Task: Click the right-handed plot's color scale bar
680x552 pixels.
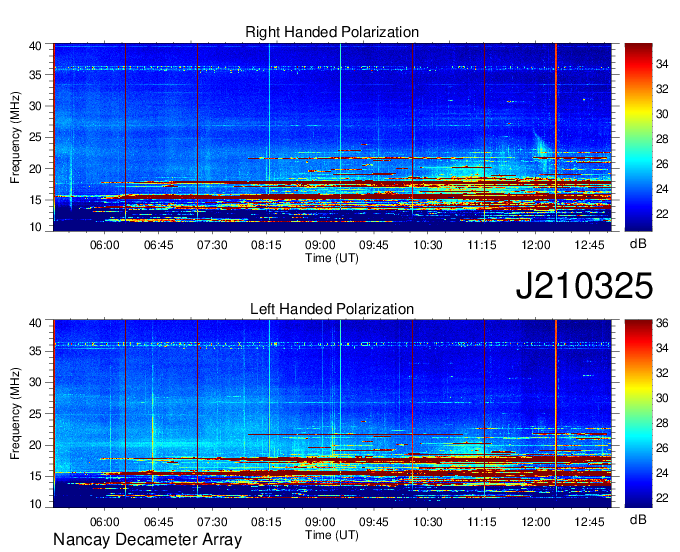Action: click(638, 137)
